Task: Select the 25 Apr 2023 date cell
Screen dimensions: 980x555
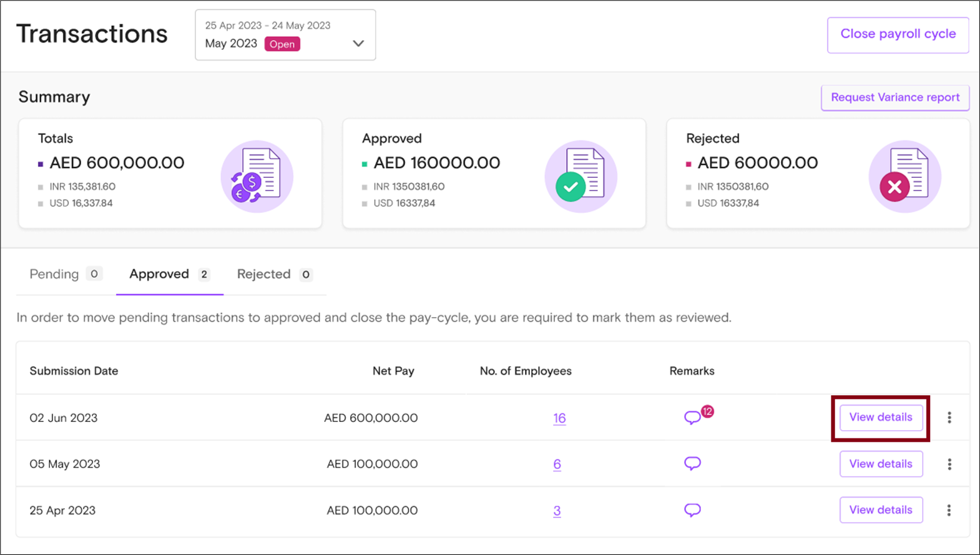Action: [x=62, y=510]
